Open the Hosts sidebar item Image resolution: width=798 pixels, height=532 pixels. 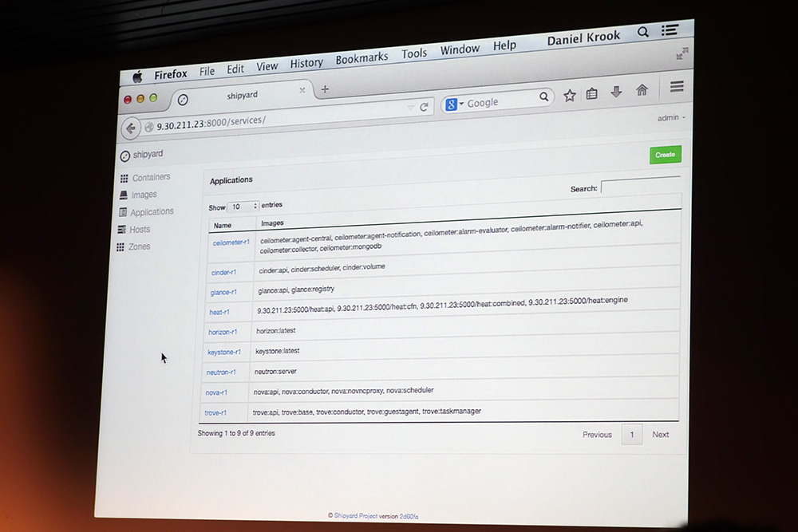pos(134,230)
